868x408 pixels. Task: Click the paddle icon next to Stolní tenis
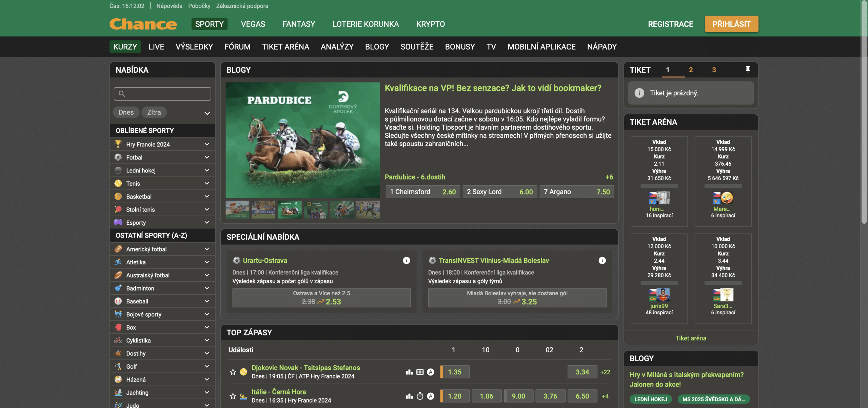(x=118, y=209)
